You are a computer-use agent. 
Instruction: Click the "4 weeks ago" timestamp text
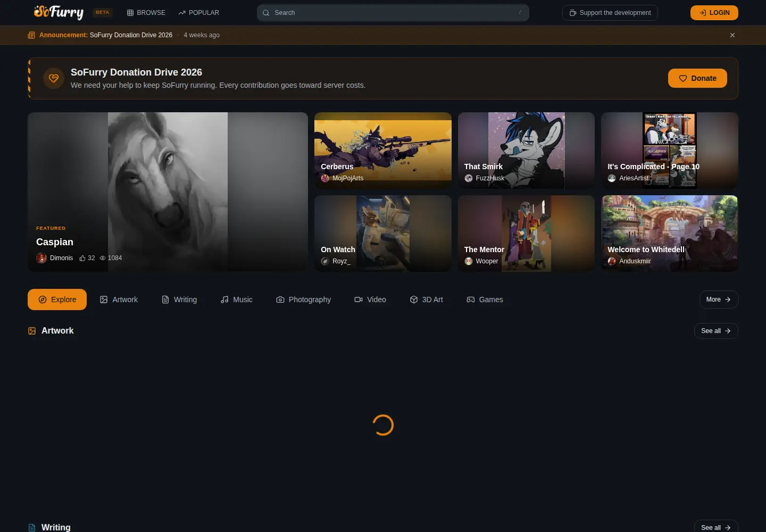coord(202,35)
